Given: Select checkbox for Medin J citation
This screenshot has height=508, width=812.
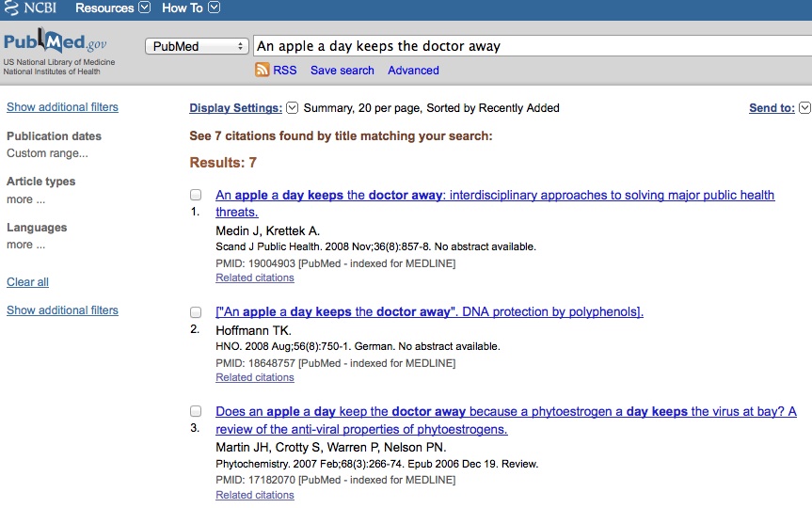Looking at the screenshot, I should [x=196, y=195].
